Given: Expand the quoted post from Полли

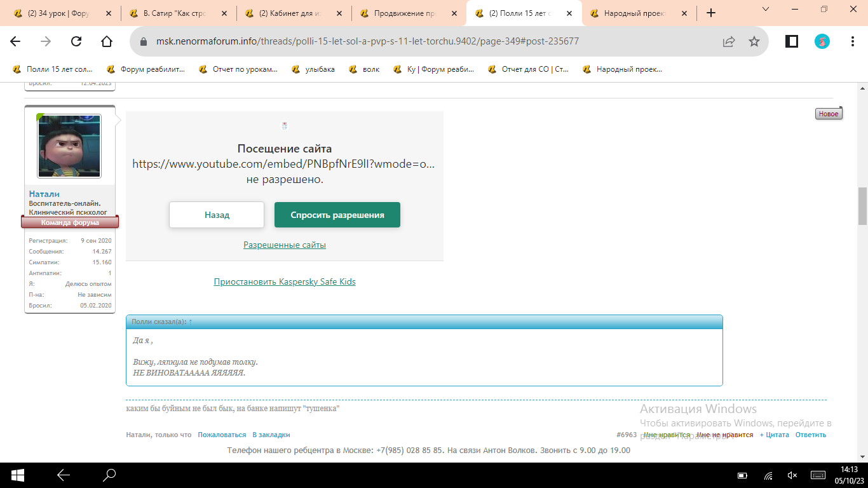Looking at the screenshot, I should coord(190,322).
